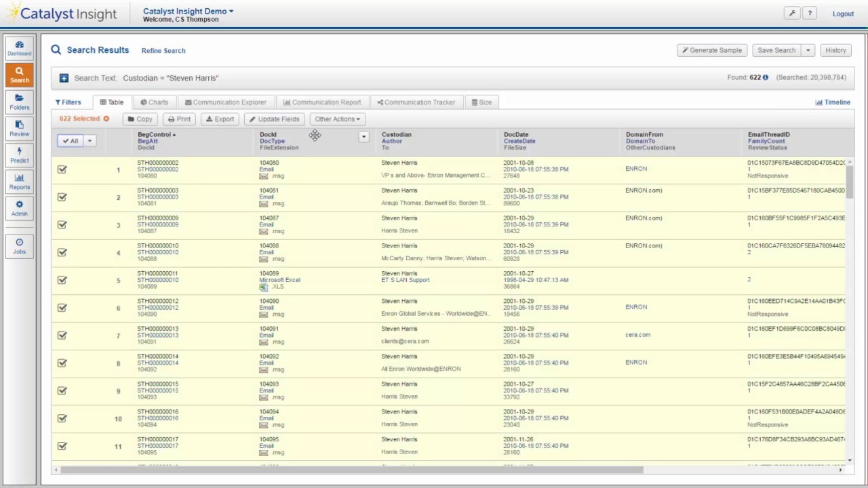This screenshot has width=868, height=488.
Task: Click the Update Fields button
Action: [x=274, y=119]
